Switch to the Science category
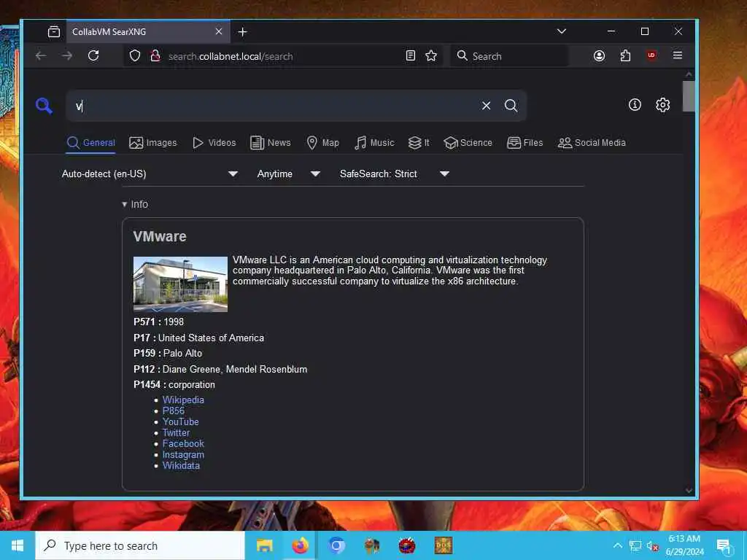This screenshot has width=747, height=560. point(468,143)
